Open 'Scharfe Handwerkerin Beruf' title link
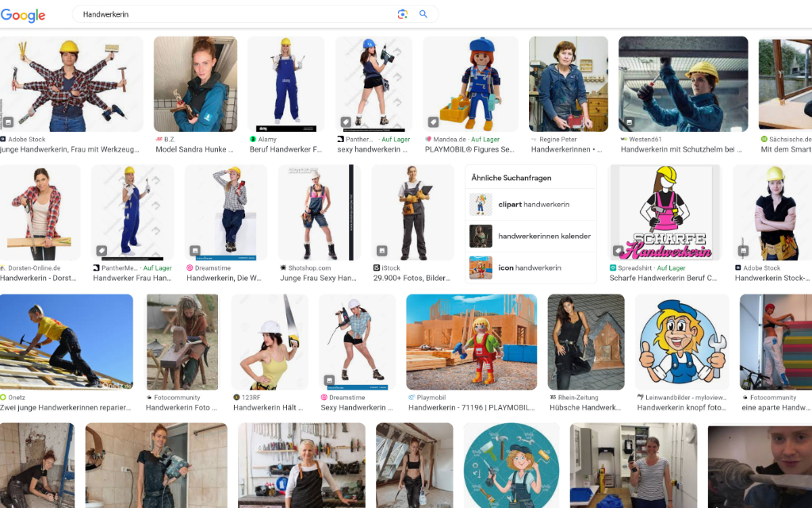This screenshot has height=508, width=812. 664,278
